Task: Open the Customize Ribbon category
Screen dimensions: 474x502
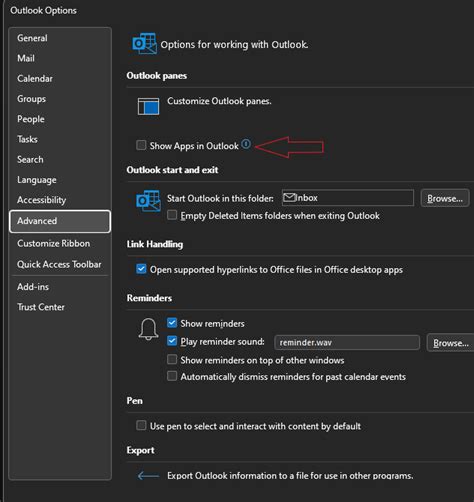Action: (60, 244)
